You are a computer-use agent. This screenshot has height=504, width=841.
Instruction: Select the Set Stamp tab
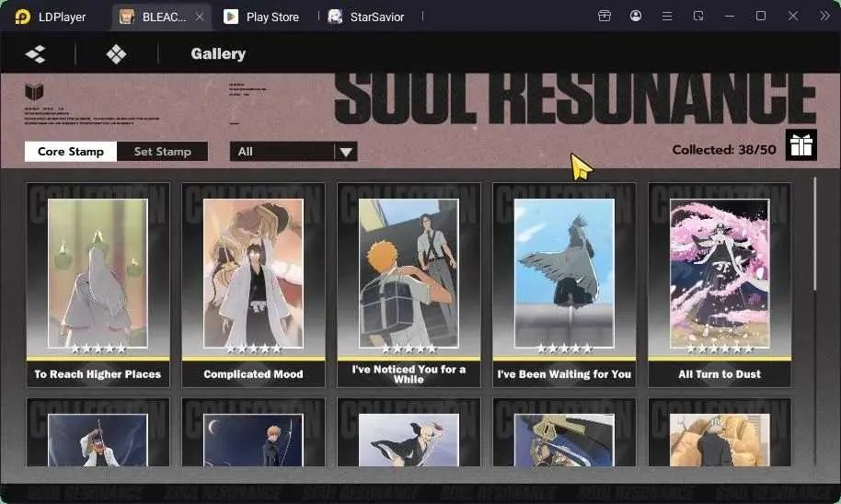tap(163, 152)
